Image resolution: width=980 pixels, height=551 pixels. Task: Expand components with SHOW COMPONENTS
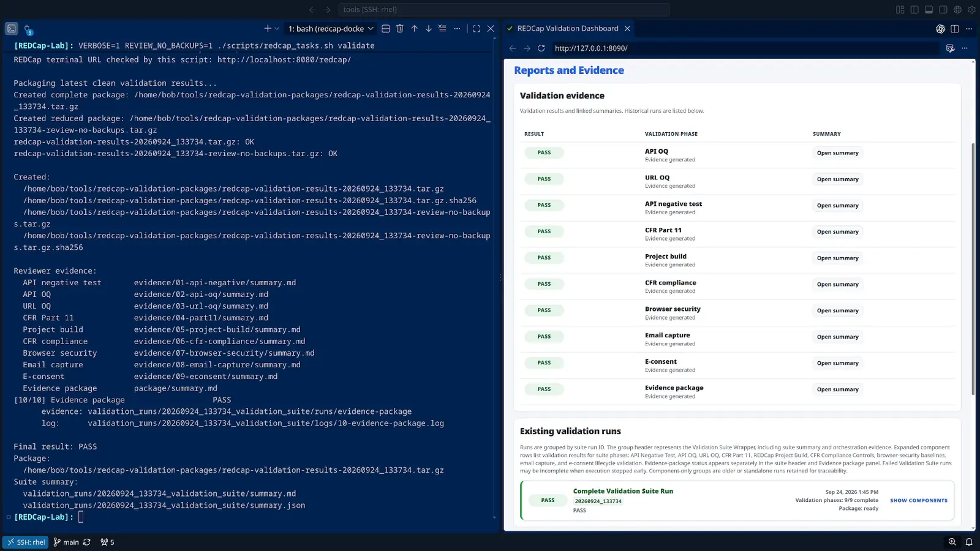[918, 501]
